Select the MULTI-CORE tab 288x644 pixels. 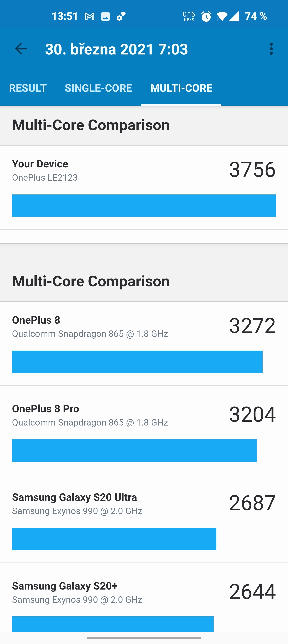pyautogui.click(x=181, y=88)
